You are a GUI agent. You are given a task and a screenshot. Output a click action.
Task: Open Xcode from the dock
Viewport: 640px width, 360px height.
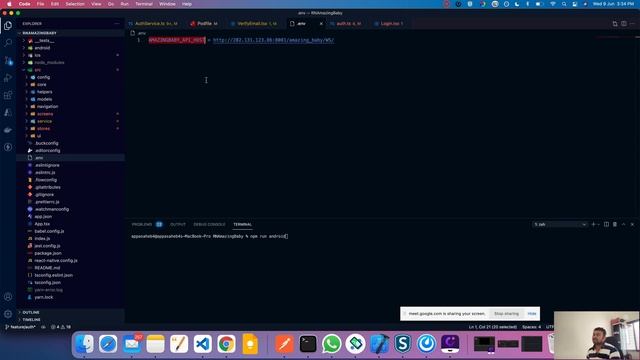coord(379,344)
